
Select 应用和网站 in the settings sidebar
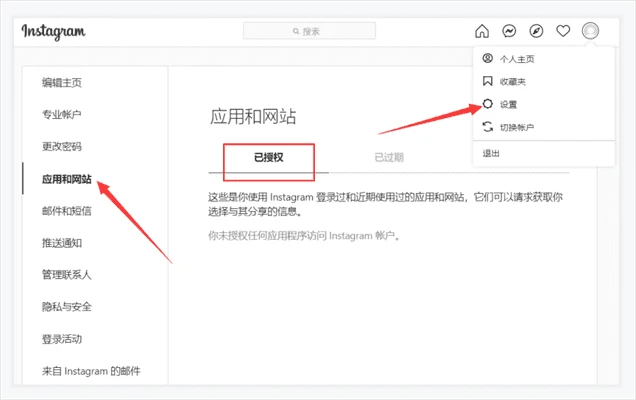[x=67, y=179]
